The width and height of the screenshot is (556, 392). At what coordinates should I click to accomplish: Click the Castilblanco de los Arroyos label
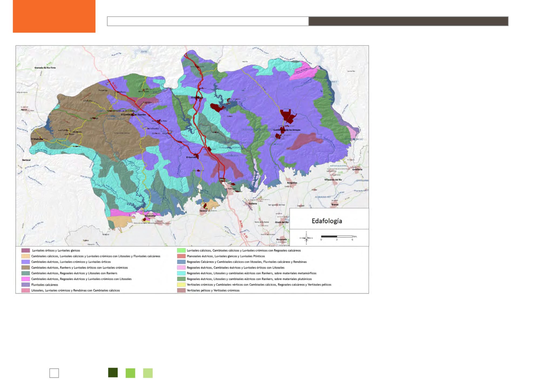(x=287, y=130)
